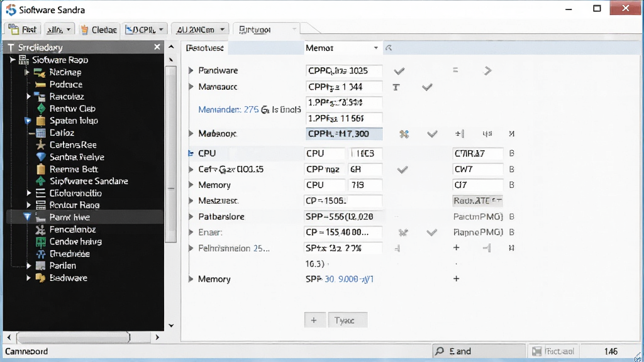
Task: Click the E and search field in status bar
Action: coord(479,351)
